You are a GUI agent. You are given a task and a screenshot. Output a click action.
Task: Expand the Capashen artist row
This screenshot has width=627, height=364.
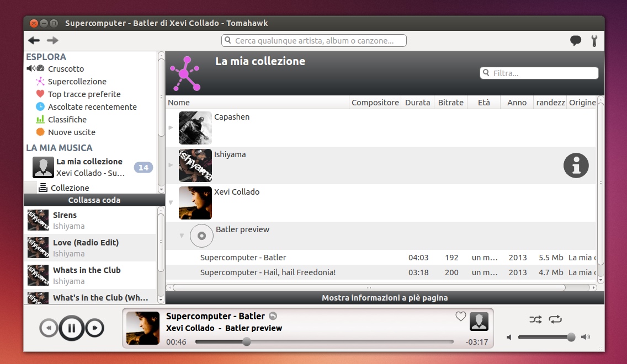click(171, 127)
